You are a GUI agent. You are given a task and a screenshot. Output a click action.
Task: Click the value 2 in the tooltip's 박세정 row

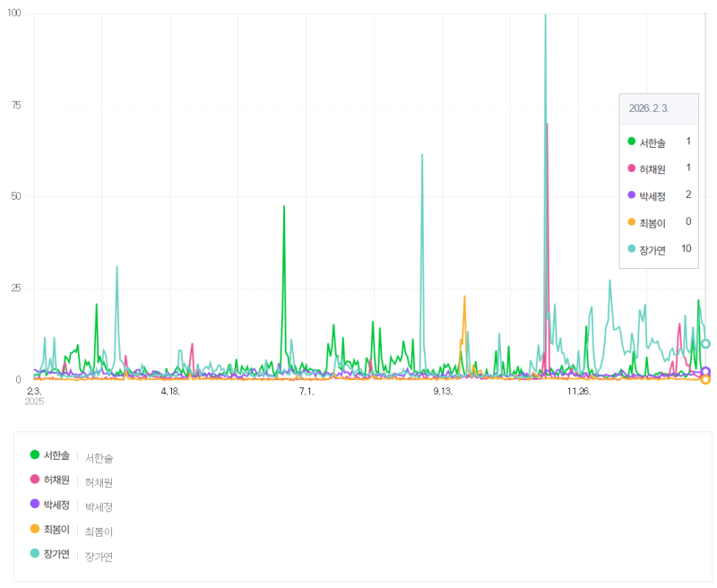(x=688, y=195)
